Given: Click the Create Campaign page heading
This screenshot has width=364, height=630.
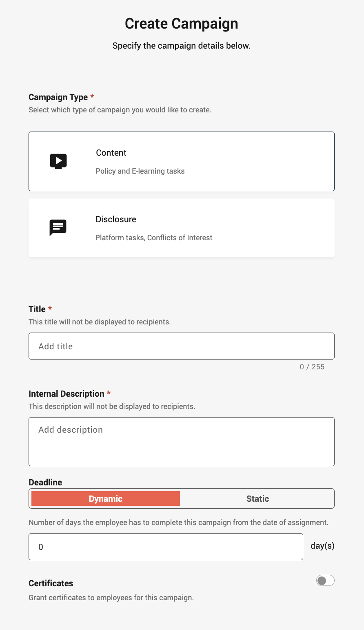Looking at the screenshot, I should (182, 24).
